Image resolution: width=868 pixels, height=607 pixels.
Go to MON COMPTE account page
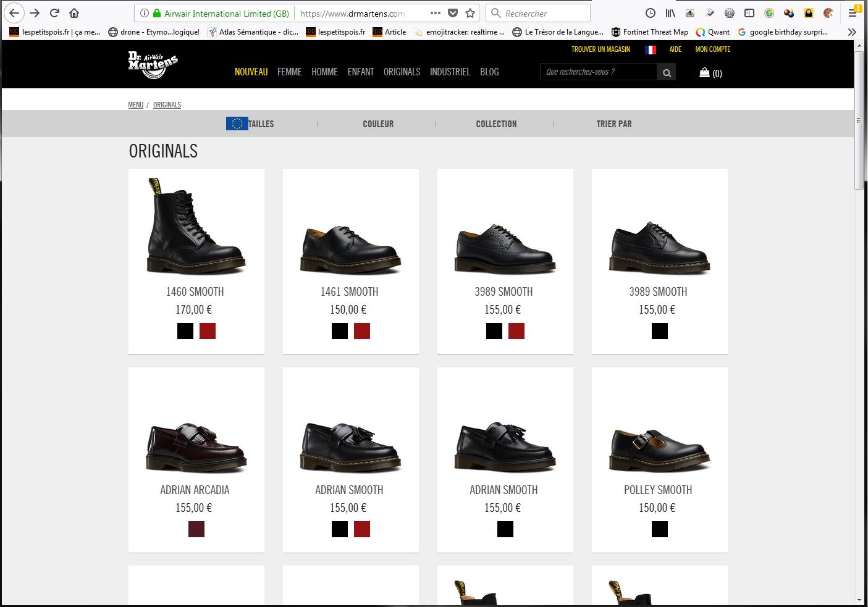(713, 49)
